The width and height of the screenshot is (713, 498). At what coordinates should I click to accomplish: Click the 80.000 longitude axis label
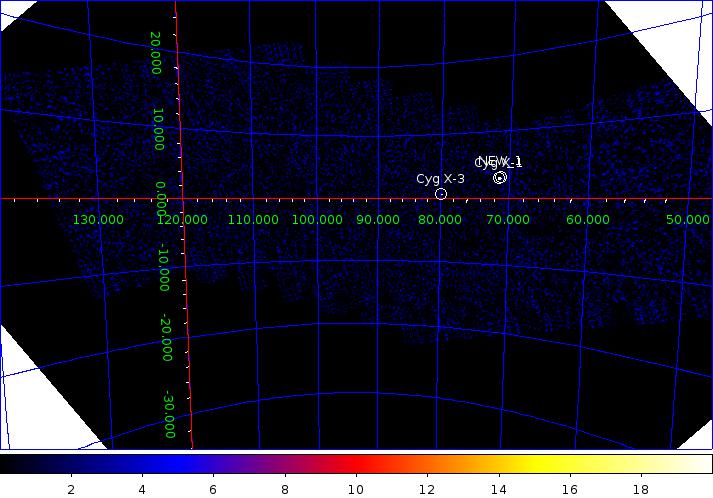[440, 220]
